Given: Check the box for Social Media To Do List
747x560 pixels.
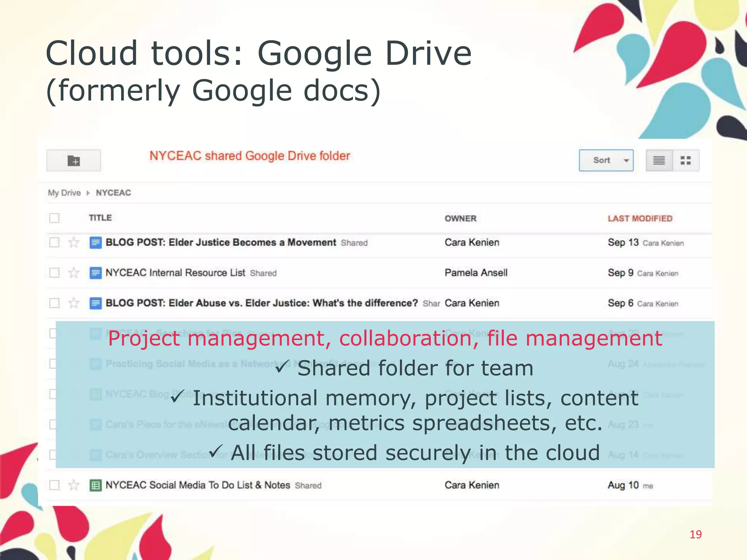Looking at the screenshot, I should pyautogui.click(x=54, y=485).
